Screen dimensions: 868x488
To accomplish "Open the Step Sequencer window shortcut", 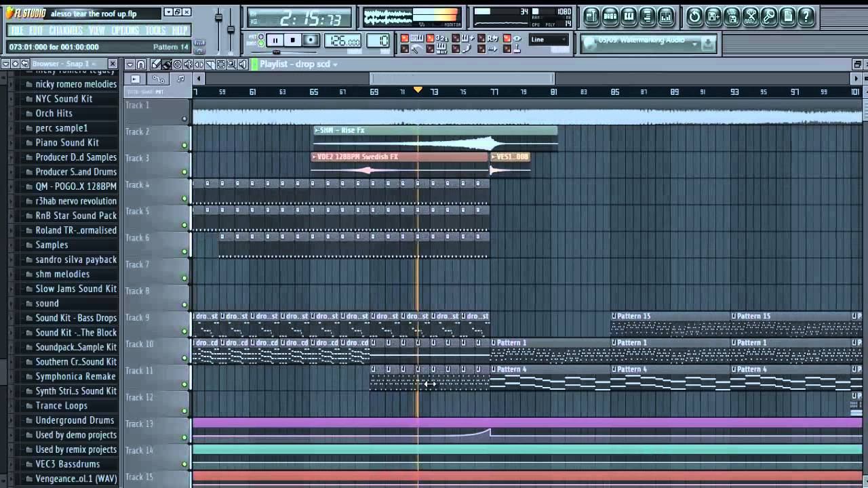I will click(x=610, y=17).
